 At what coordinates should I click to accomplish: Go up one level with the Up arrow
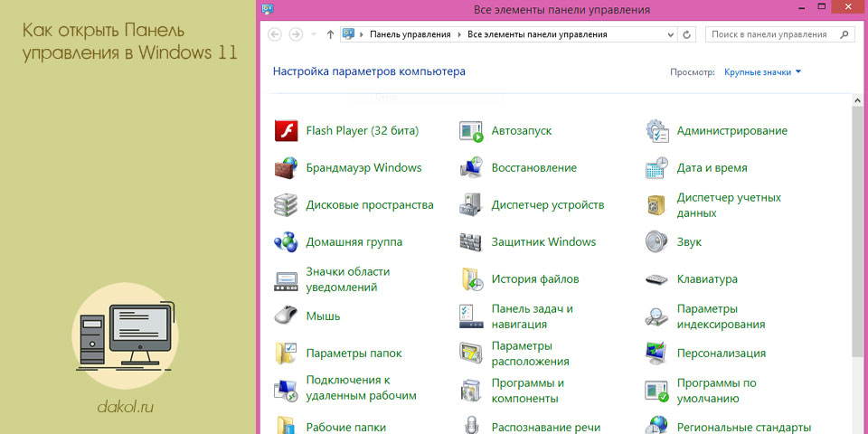point(331,34)
